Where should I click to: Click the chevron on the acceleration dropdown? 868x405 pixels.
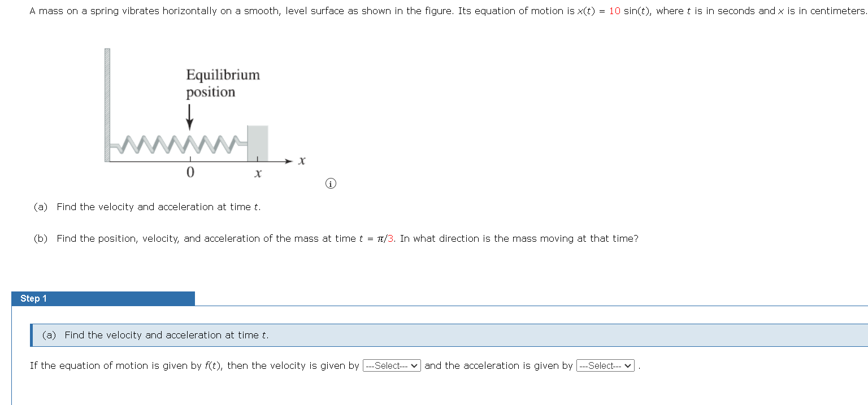(x=629, y=365)
